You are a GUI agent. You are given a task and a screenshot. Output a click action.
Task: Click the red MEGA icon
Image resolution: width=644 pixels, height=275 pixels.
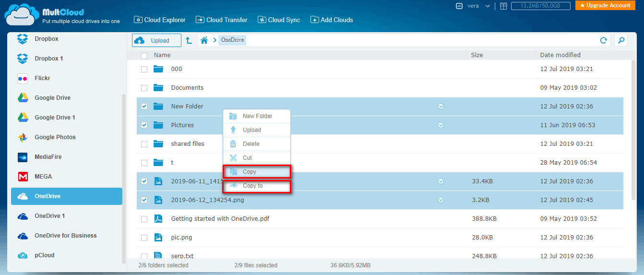(23, 177)
